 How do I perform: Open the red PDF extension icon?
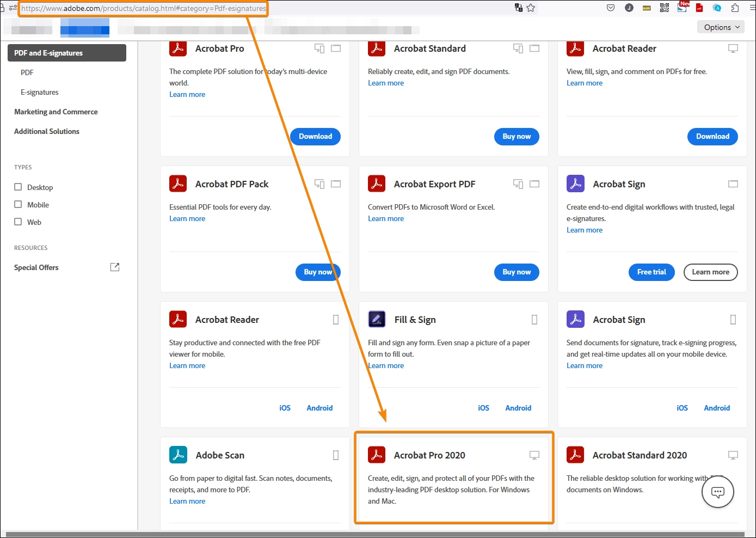pos(699,8)
